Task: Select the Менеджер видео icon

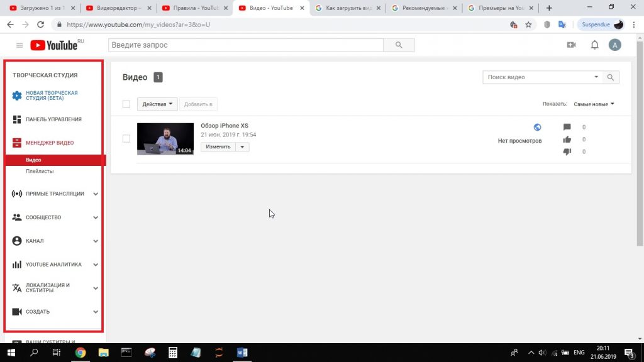Action: point(17,143)
